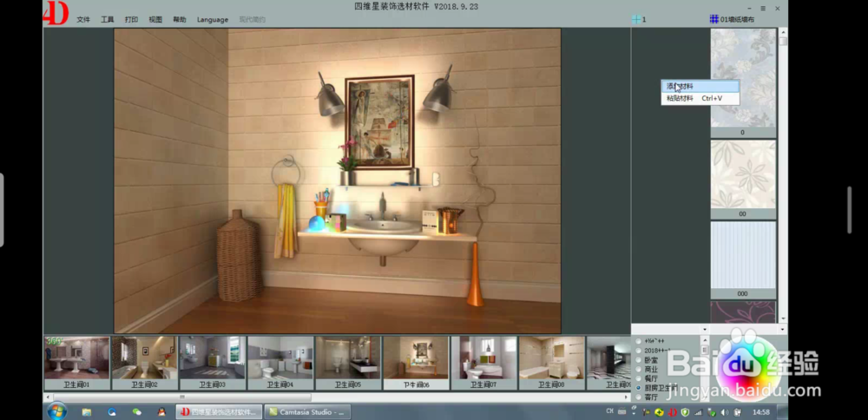Viewport: 868px width, 420px height.
Task: Click the material list scroll-up arrow
Action: [x=783, y=32]
